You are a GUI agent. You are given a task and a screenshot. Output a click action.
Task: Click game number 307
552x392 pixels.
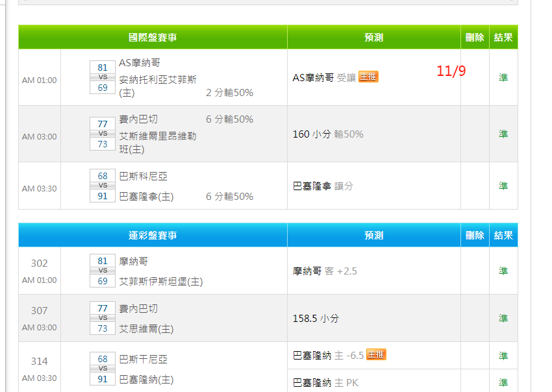[39, 311]
